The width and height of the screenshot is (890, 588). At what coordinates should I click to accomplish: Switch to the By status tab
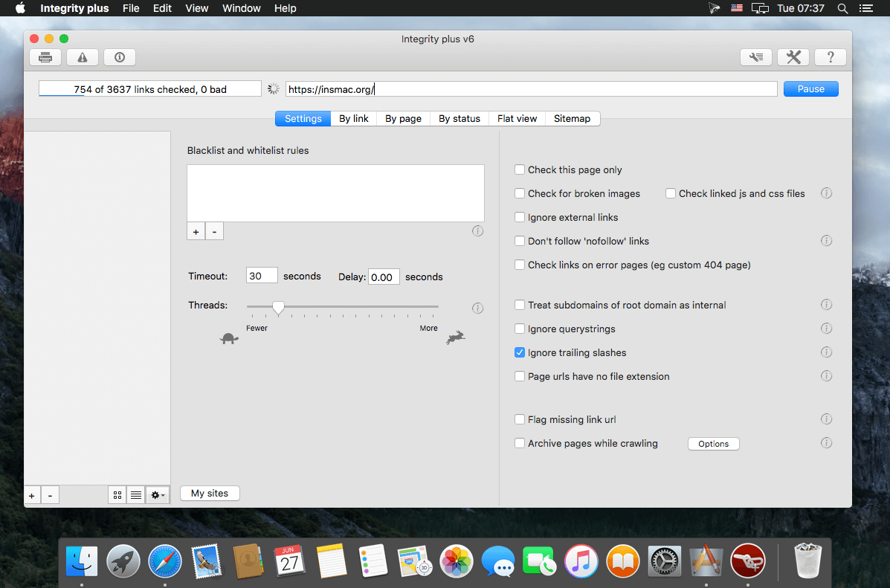click(x=459, y=118)
